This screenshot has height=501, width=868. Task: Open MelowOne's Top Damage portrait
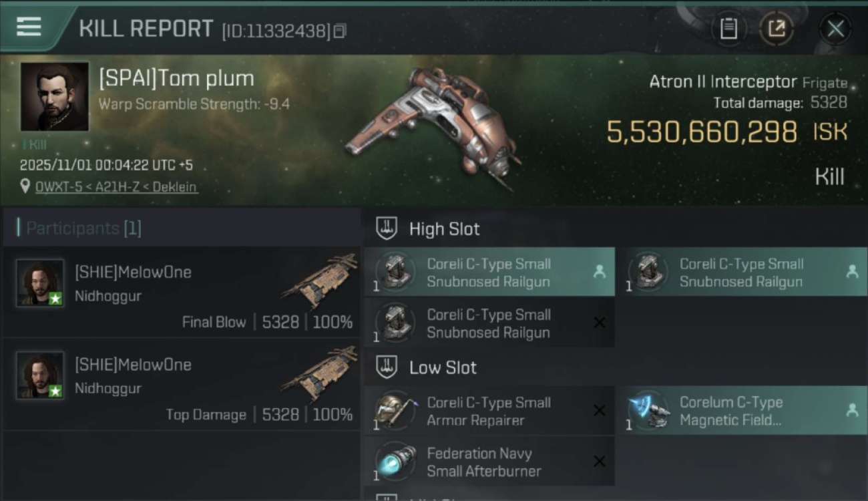point(40,375)
